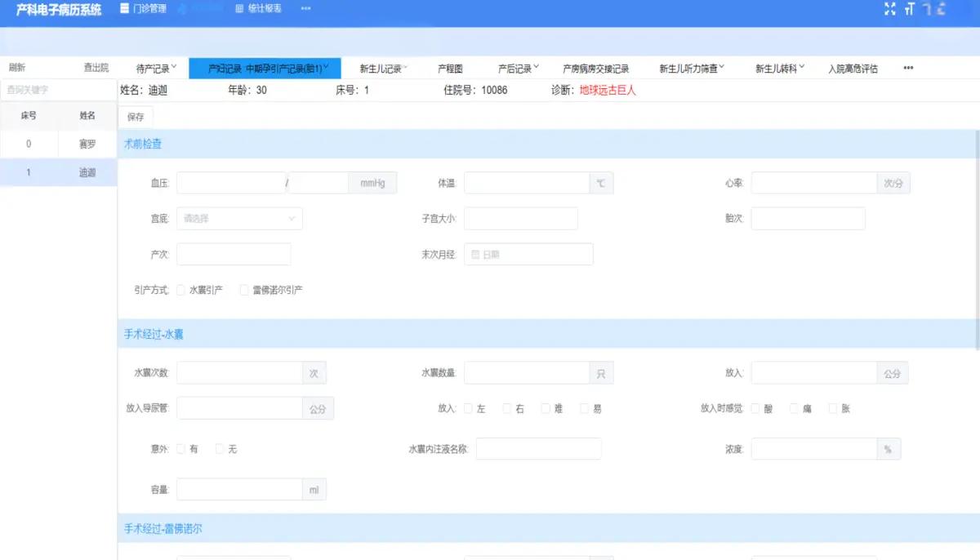The image size is (980, 560).
Task: Click the 产科电子病历系统 title
Action: coord(59,10)
